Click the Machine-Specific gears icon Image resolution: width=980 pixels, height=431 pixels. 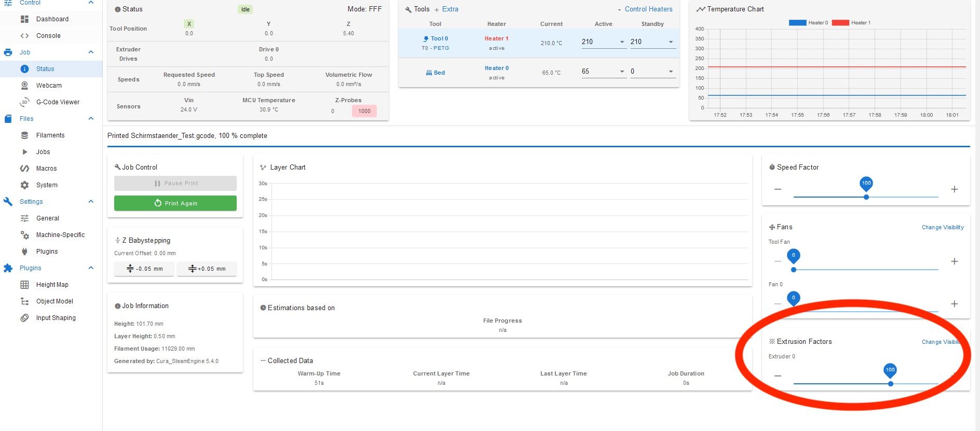pyautogui.click(x=24, y=235)
